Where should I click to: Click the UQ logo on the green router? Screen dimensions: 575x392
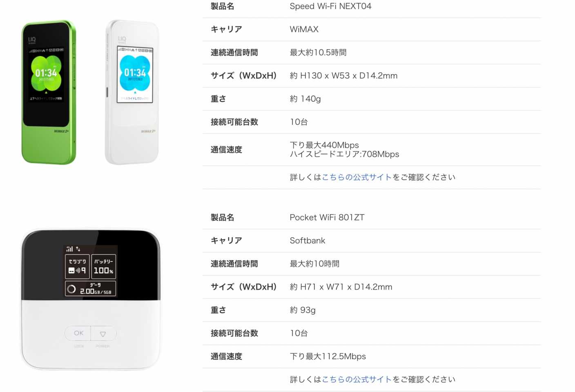point(32,40)
